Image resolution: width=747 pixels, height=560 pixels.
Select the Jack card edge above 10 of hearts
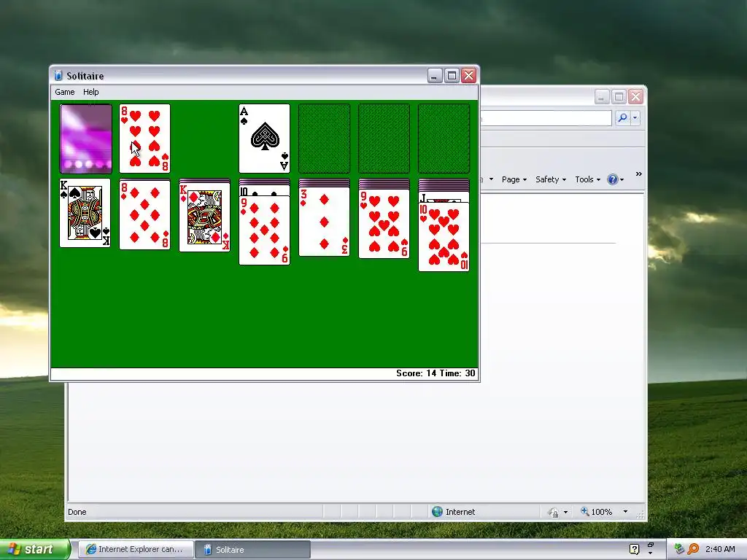point(444,197)
